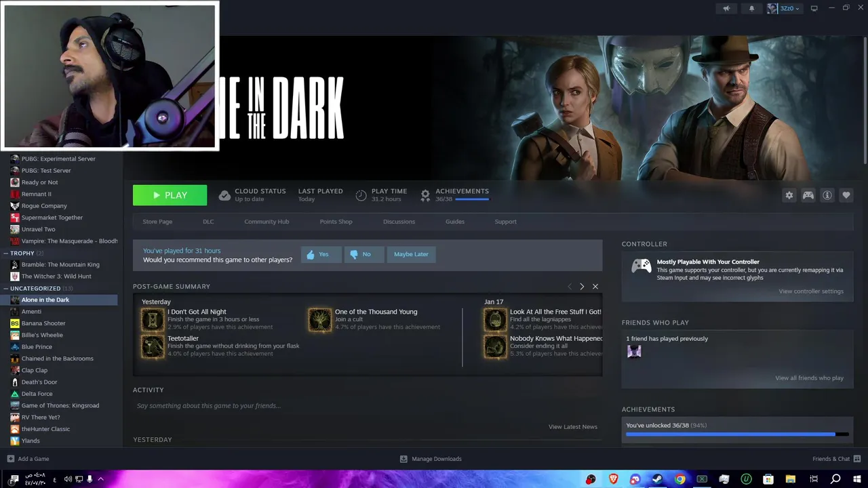The image size is (868, 488).
Task: Open Brave browser in taskbar
Action: click(x=613, y=479)
